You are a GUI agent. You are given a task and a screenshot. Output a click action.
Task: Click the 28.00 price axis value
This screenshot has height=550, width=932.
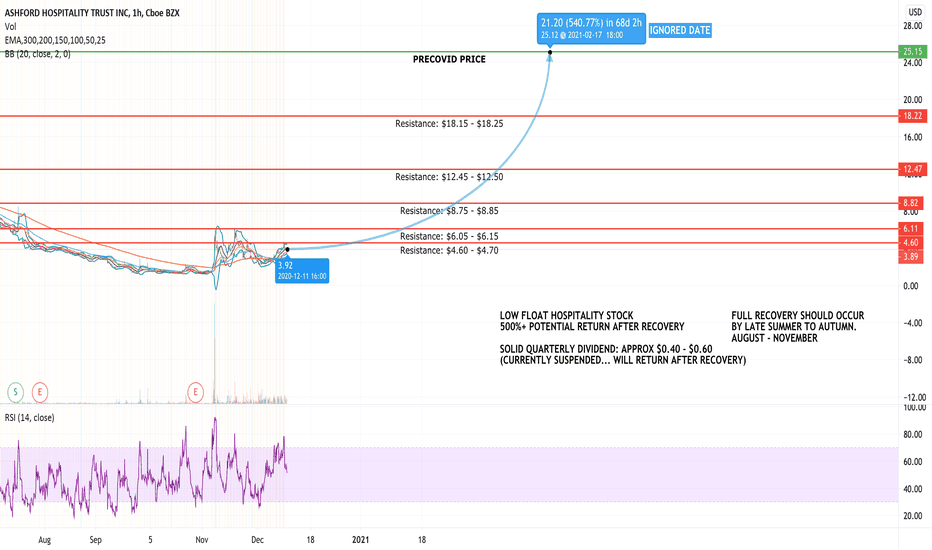pos(913,26)
